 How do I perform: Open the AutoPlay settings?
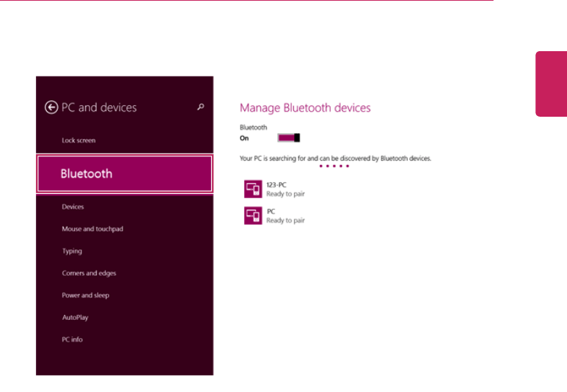(x=75, y=318)
